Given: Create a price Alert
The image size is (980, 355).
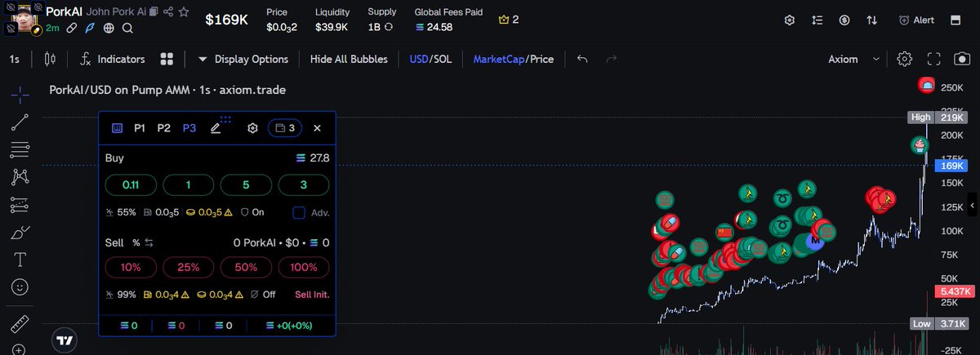Looking at the screenshot, I should click(916, 20).
